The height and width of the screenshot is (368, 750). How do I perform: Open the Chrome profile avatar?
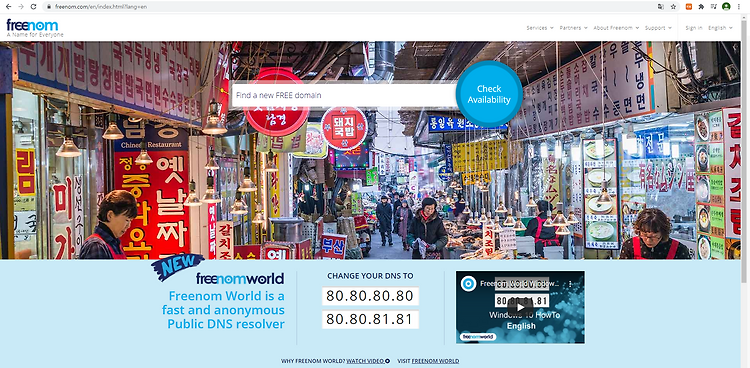click(726, 7)
